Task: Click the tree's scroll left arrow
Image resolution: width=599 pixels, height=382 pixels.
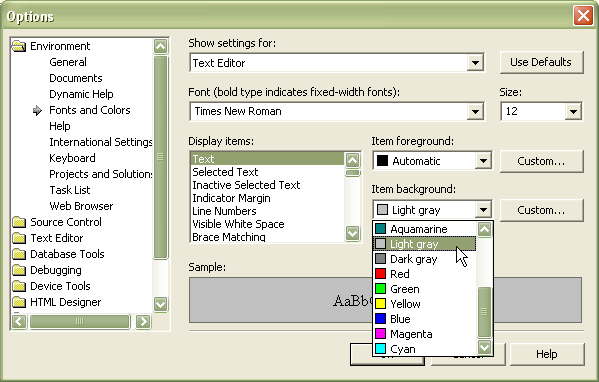Action: tap(19, 321)
